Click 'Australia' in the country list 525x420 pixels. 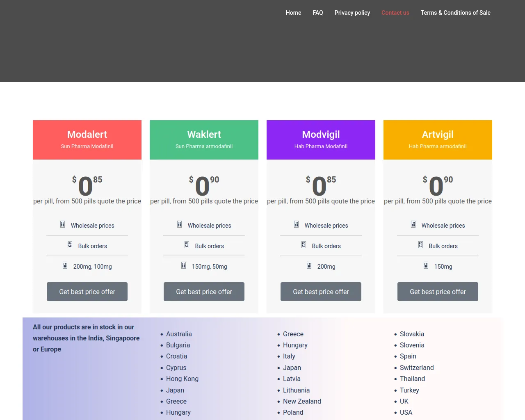(x=179, y=334)
